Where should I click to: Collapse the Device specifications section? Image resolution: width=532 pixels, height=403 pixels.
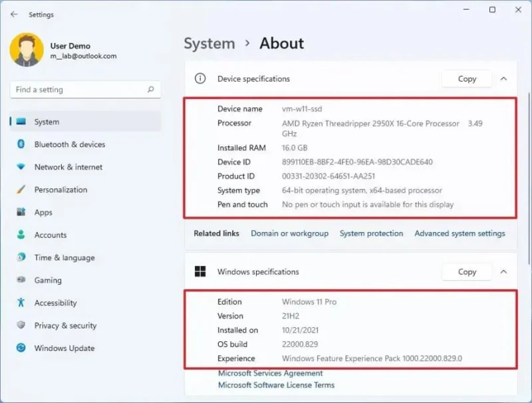503,78
